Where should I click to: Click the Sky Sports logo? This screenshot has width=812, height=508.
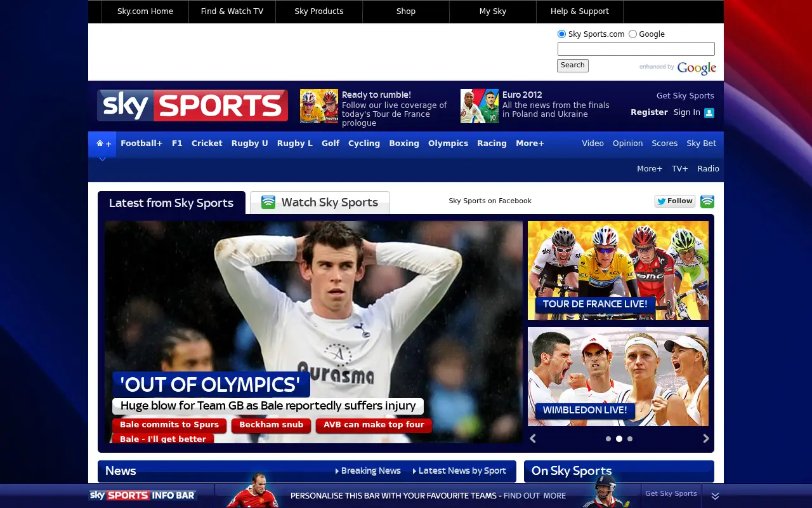[x=192, y=105]
